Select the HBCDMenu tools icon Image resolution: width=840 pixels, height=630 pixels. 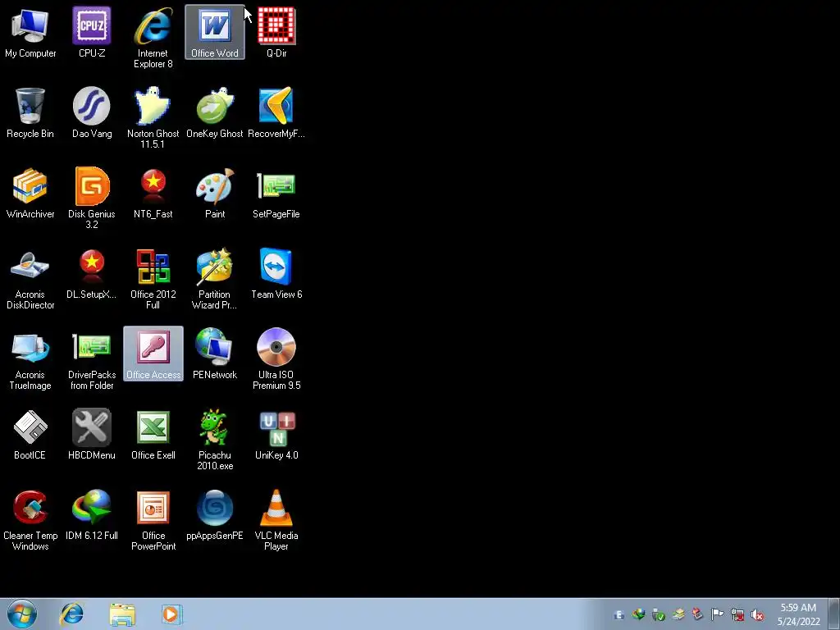click(92, 434)
